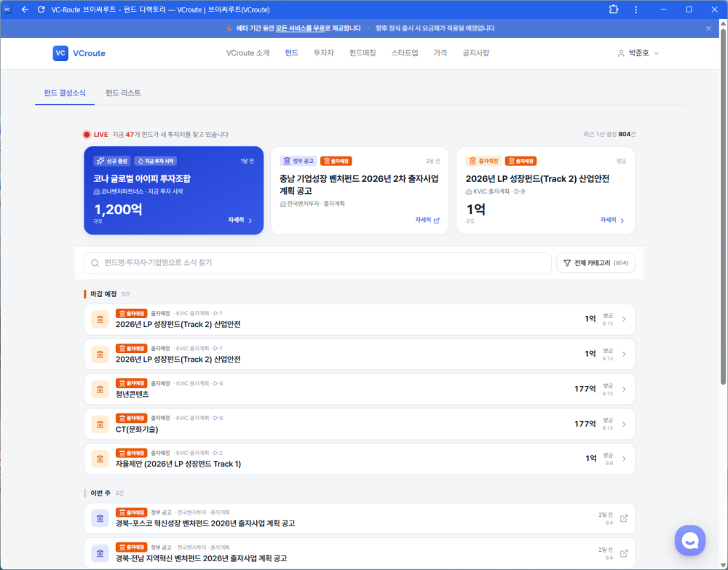The height and width of the screenshot is (570, 728).
Task: Open the chat support bubble
Action: coord(690,540)
